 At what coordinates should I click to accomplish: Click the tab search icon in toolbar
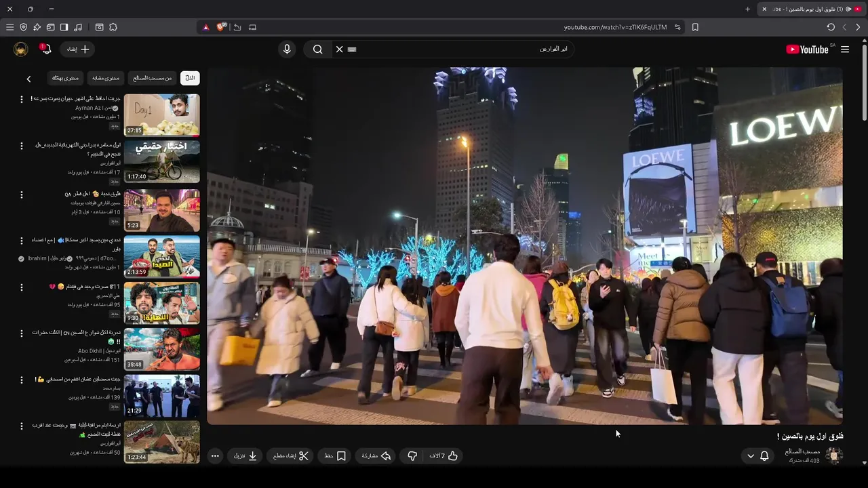coord(99,27)
